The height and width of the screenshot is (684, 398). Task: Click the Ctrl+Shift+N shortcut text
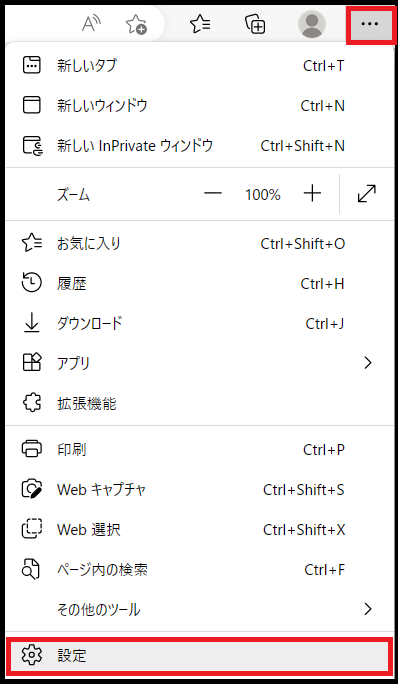pos(302,145)
